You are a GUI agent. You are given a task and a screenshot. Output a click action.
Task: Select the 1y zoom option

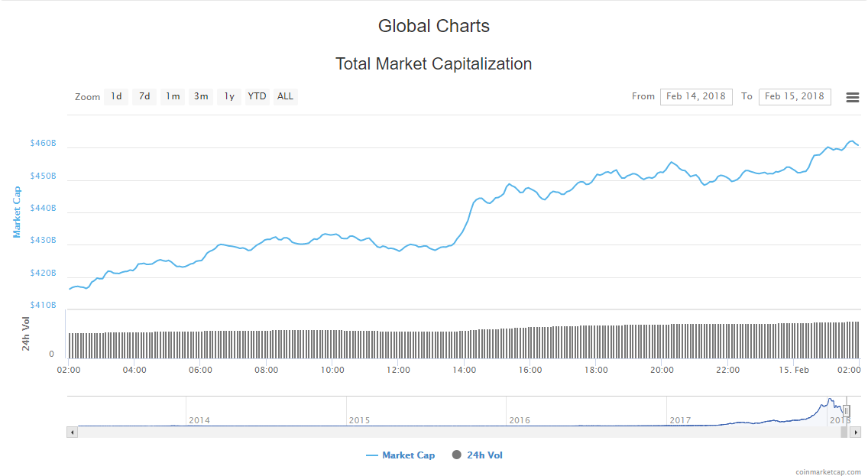point(228,96)
